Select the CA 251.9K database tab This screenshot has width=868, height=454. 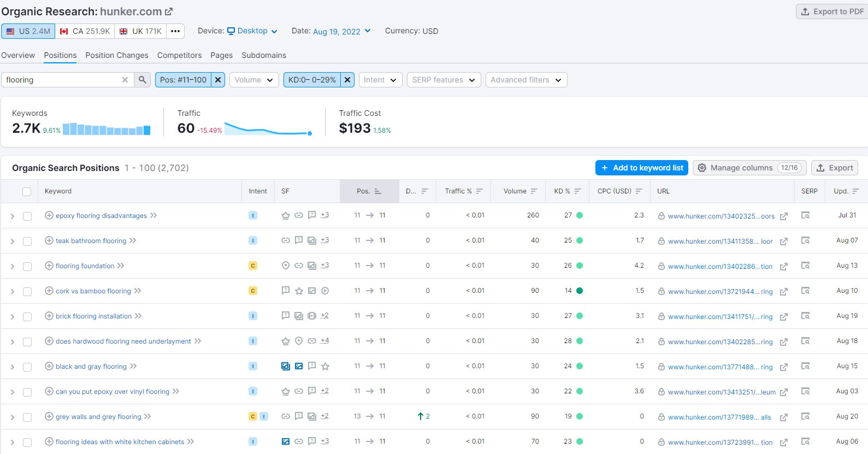[85, 31]
